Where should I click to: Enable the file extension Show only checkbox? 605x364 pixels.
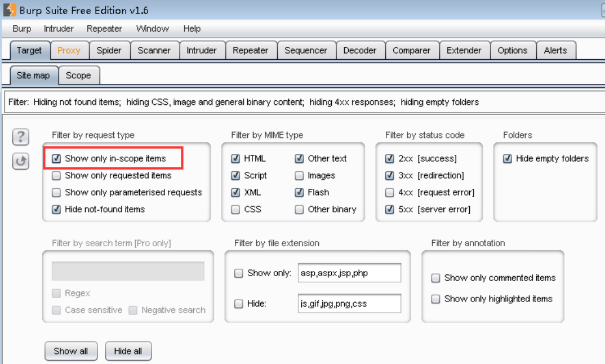click(x=239, y=273)
